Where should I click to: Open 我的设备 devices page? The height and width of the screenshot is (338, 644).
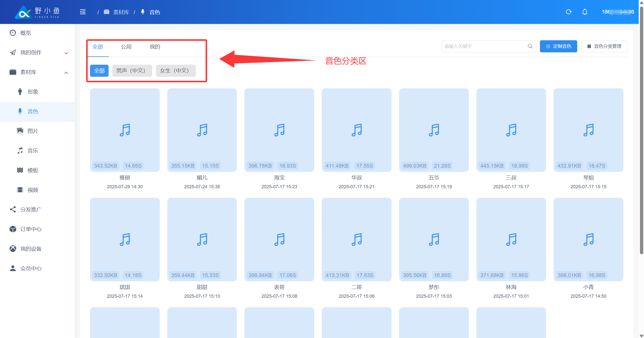coord(31,249)
